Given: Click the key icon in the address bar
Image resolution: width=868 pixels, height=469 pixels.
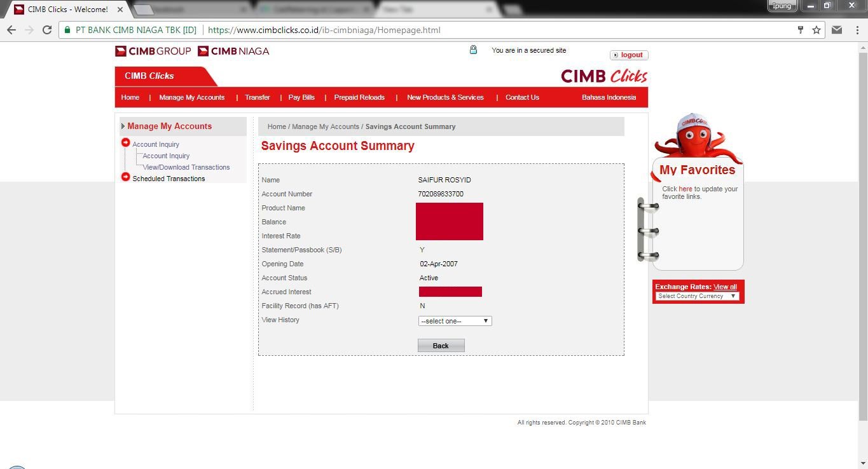Looking at the screenshot, I should [x=801, y=30].
